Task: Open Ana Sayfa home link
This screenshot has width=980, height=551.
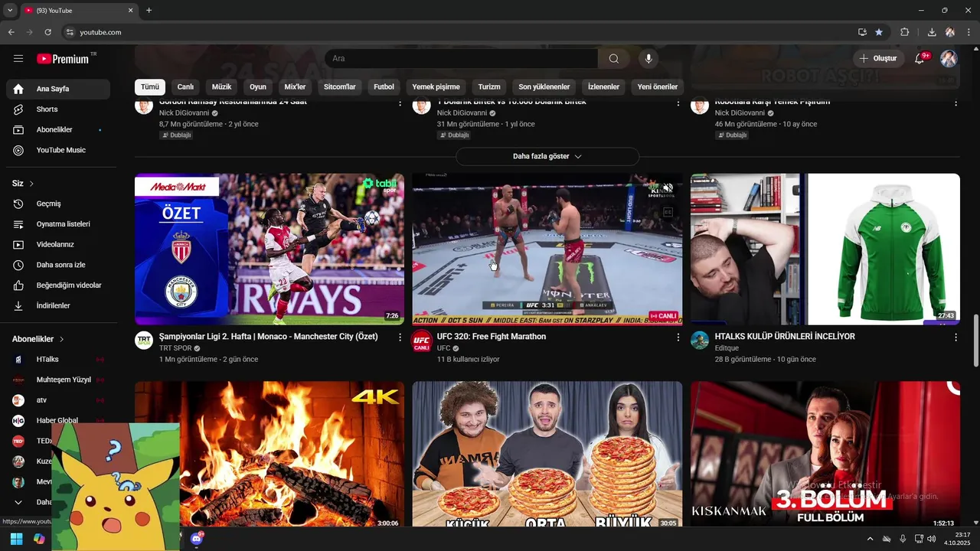Action: click(58, 89)
